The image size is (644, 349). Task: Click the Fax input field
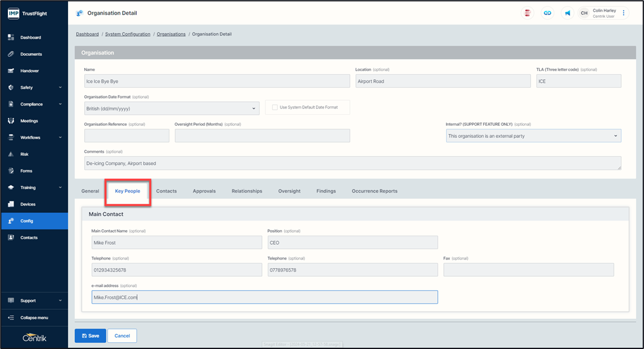click(528, 270)
